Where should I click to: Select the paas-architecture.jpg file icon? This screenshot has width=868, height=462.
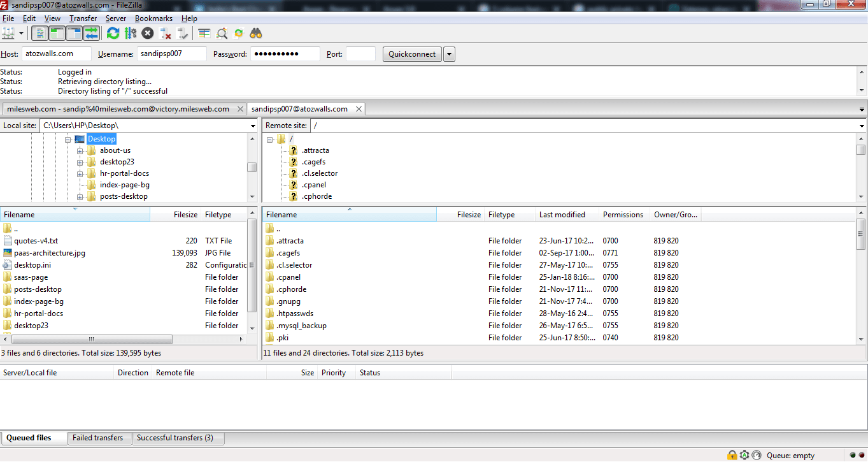click(8, 253)
